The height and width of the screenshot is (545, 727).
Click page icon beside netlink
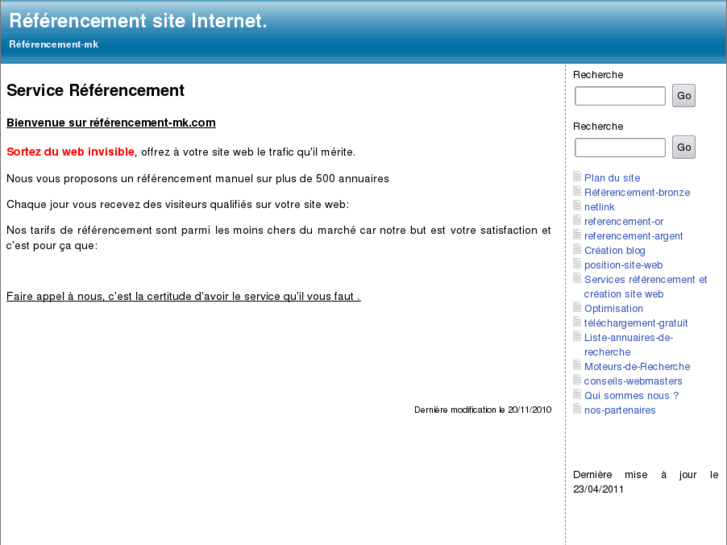577,205
